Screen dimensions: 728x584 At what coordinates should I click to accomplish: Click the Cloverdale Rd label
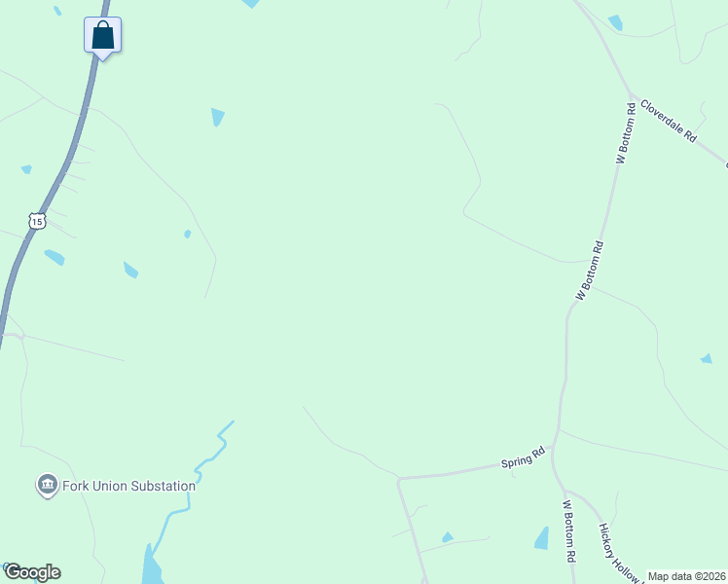669,121
